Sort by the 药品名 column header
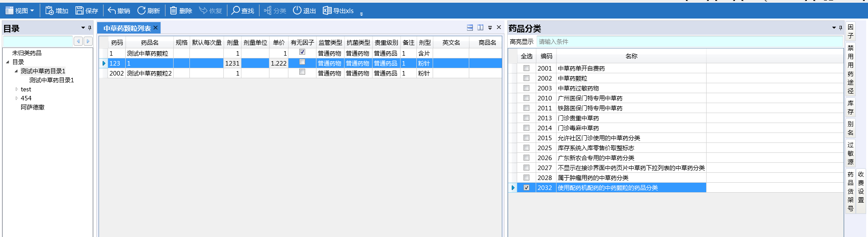Screen dimensions: 868x237 150,43
